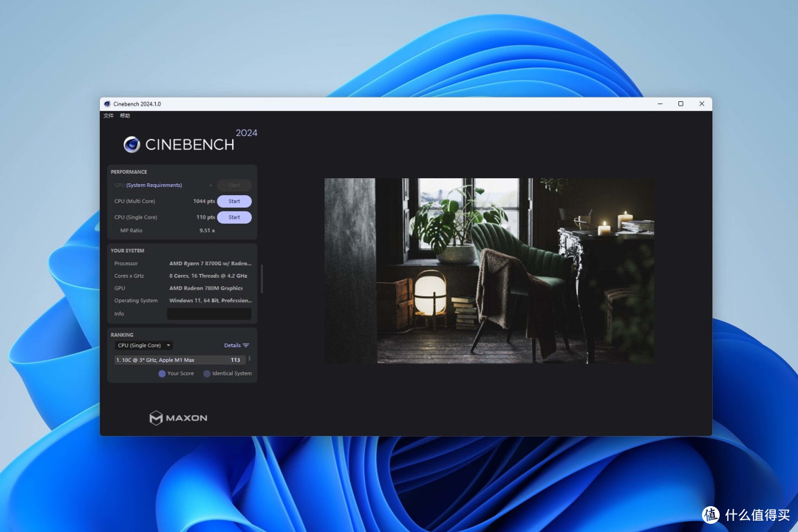The image size is (798, 532).
Task: Click the left panel vertical scrollbar
Action: 262,279
